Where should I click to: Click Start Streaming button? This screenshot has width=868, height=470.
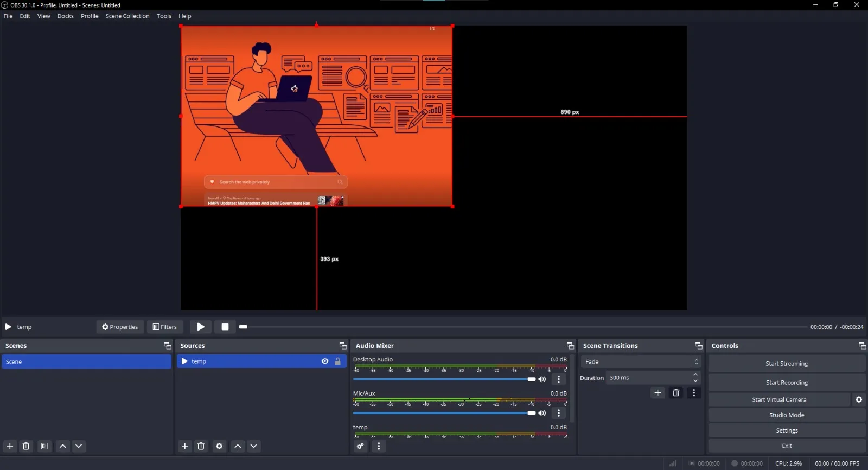tap(787, 364)
